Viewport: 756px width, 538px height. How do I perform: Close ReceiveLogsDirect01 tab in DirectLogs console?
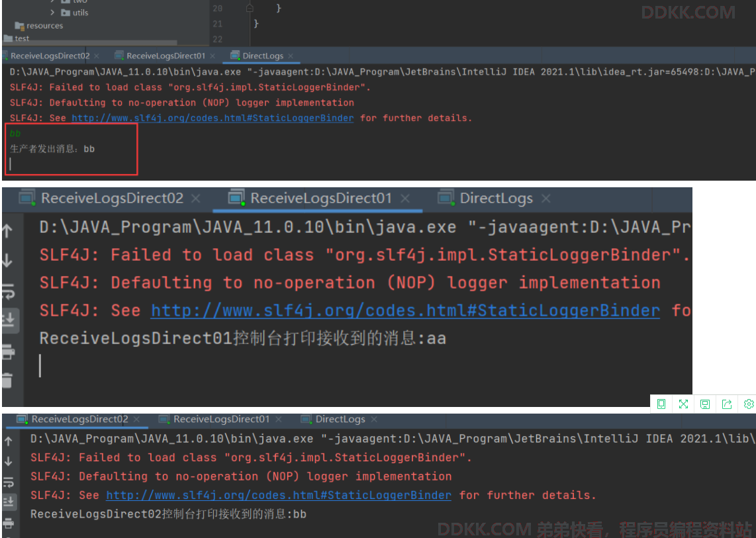(x=213, y=56)
